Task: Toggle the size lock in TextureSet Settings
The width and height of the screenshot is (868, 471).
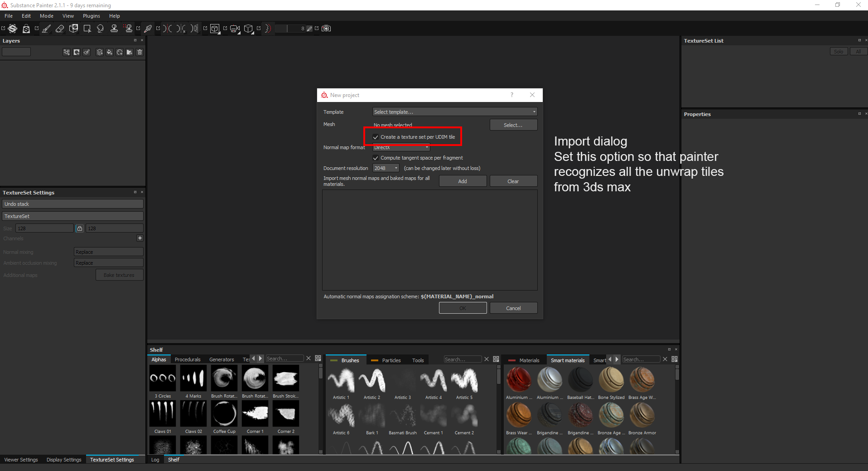Action: [x=80, y=228]
